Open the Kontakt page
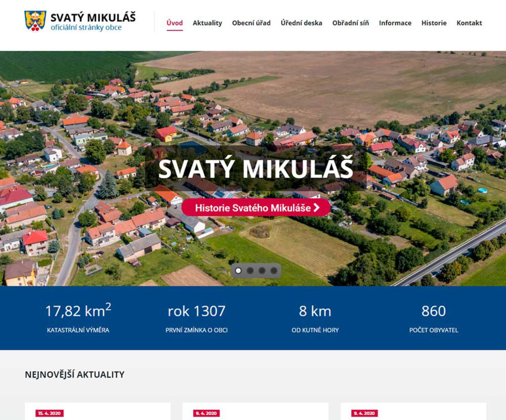This screenshot has width=506, height=420. coord(469,23)
